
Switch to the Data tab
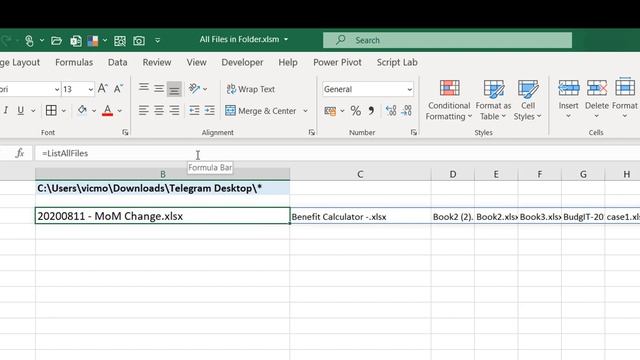click(118, 62)
